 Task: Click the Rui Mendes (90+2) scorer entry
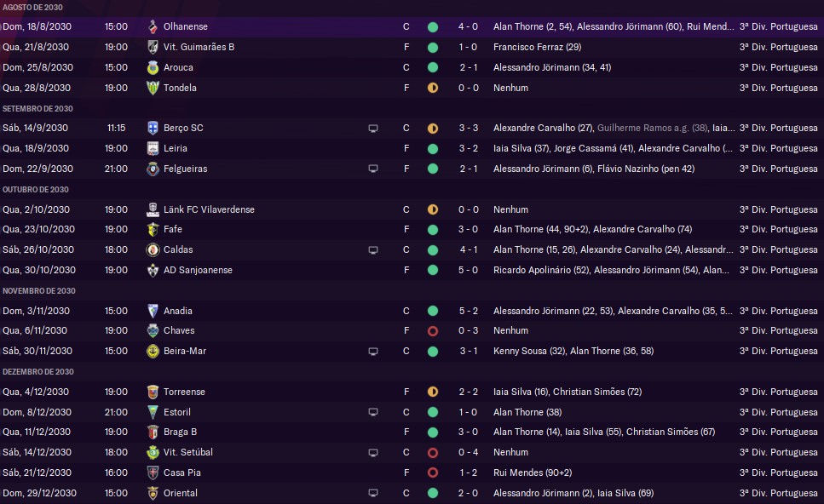pos(533,472)
